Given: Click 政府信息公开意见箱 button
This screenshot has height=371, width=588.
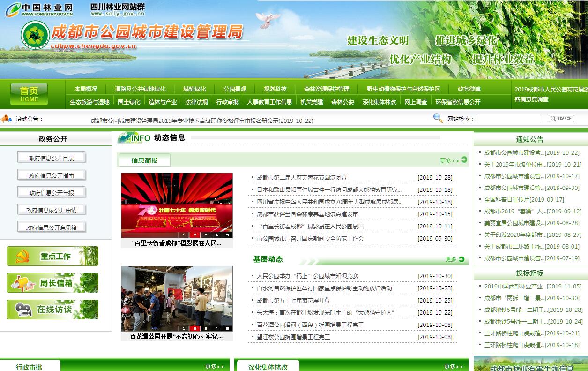Looking at the screenshot, I should pyautogui.click(x=52, y=227).
